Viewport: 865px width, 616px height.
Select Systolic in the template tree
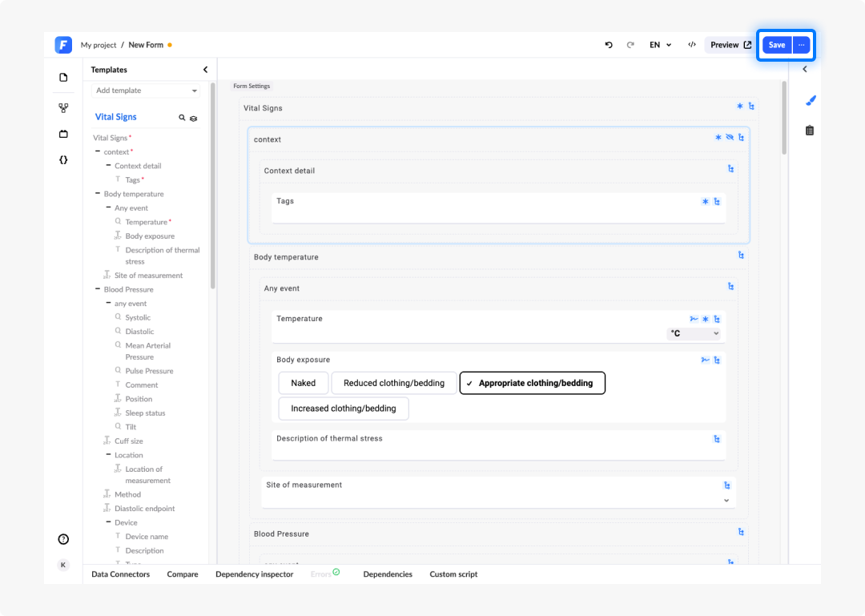(138, 317)
